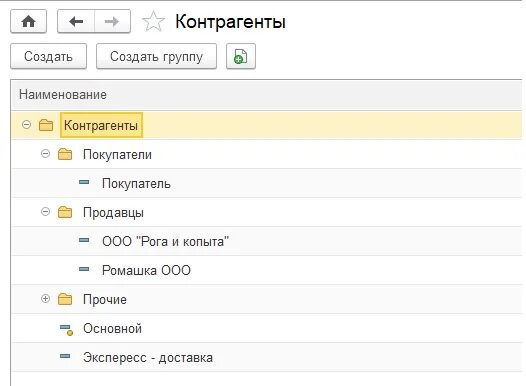Viewport: 526px width, 386px height.
Task: Click the item icon beside ООО "Рога и копыта"
Action: [x=84, y=240]
